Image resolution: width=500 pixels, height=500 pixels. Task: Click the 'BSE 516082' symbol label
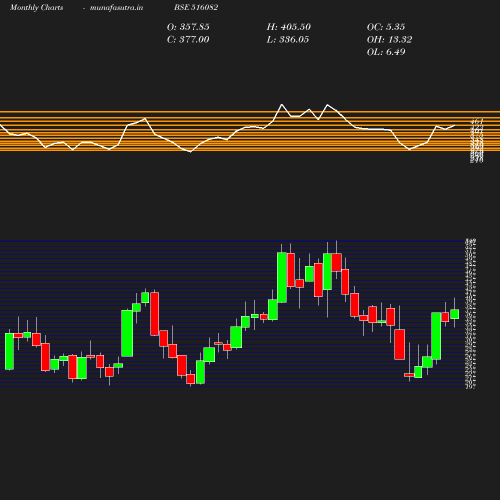coord(196,7)
